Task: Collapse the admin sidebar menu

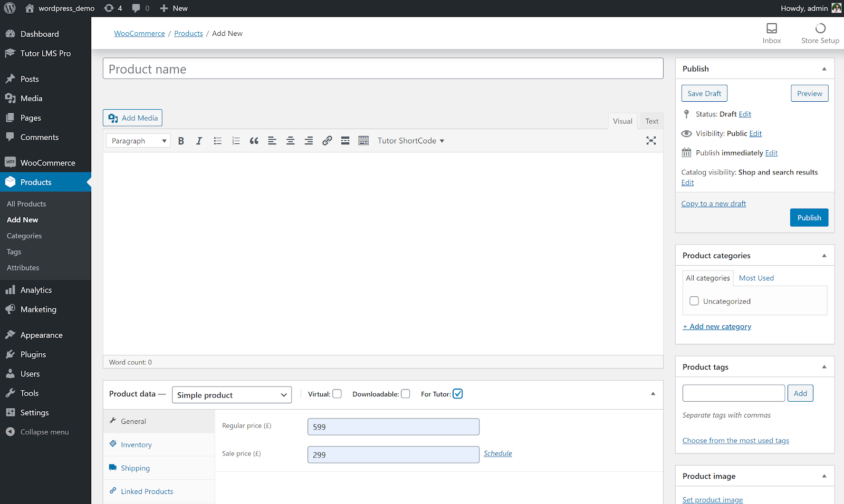Action: click(45, 432)
